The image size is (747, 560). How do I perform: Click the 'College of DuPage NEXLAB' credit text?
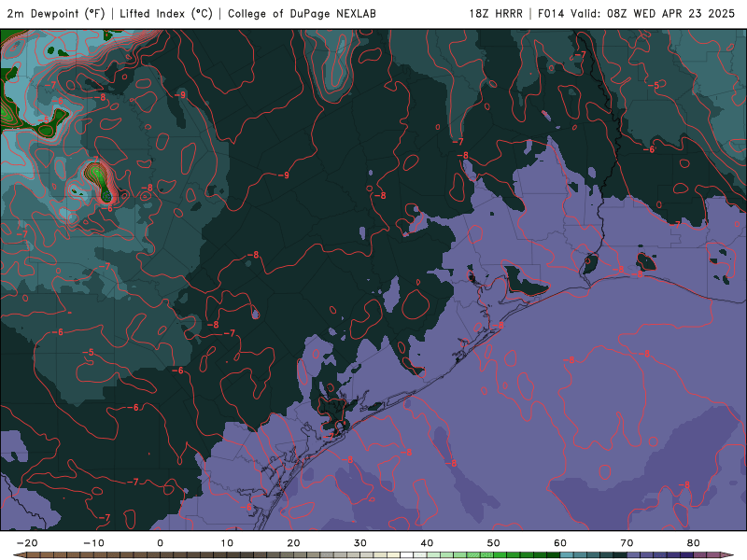[x=302, y=14]
